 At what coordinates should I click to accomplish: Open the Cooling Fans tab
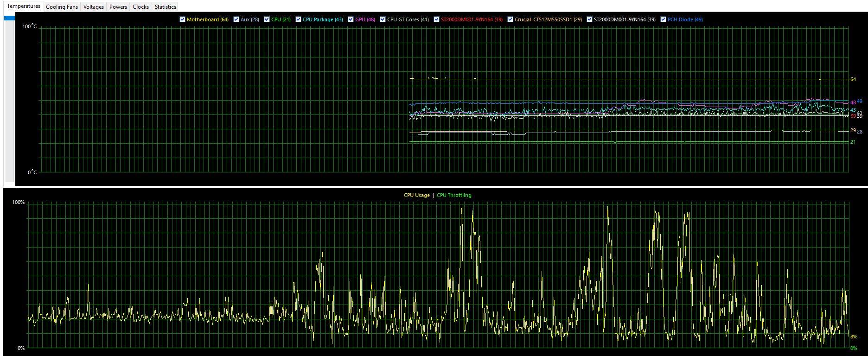click(x=62, y=7)
